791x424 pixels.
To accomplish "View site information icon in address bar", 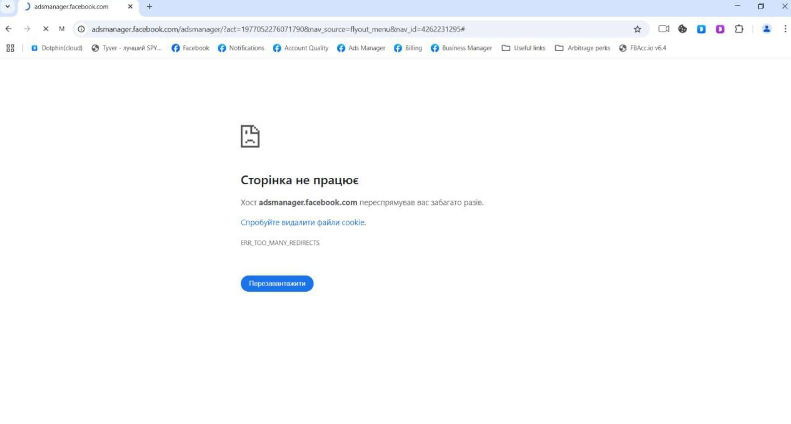I will 81,29.
